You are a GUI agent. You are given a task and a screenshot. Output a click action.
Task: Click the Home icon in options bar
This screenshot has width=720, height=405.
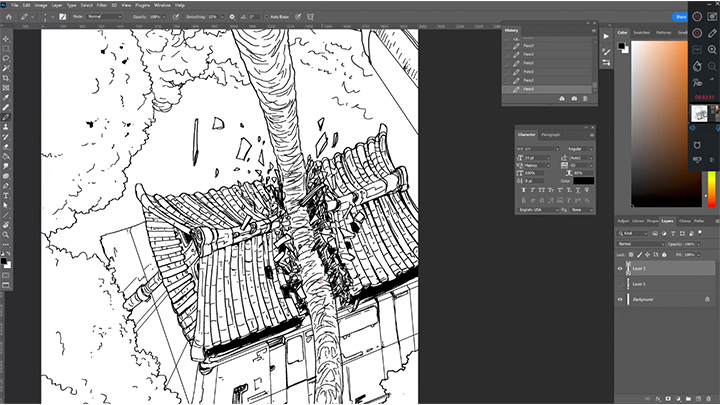pos(9,17)
